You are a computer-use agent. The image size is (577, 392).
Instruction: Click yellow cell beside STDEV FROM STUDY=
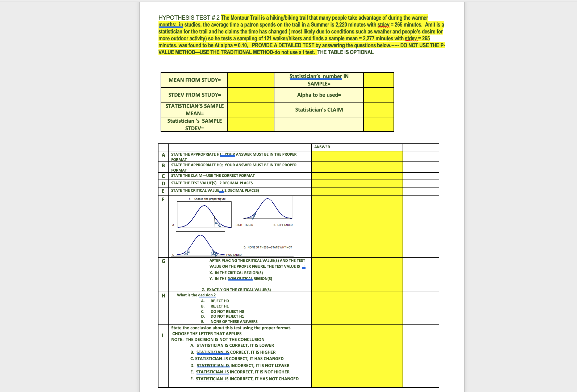(x=250, y=95)
